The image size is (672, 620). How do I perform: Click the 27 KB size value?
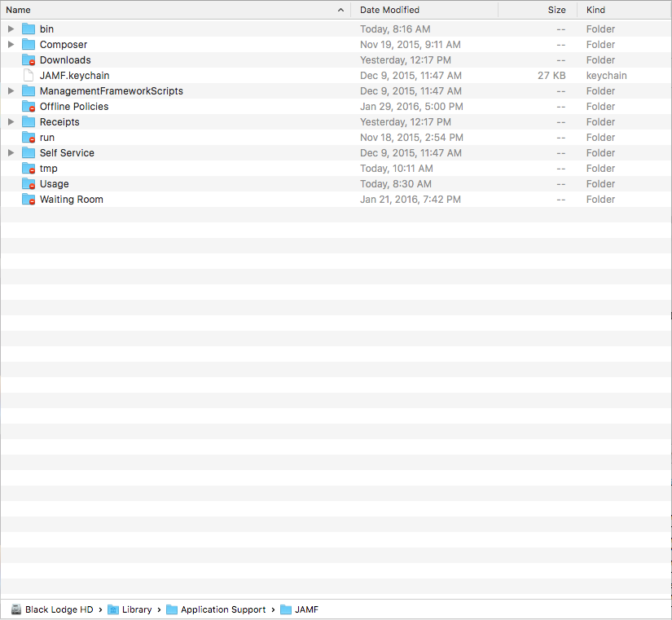(551, 76)
